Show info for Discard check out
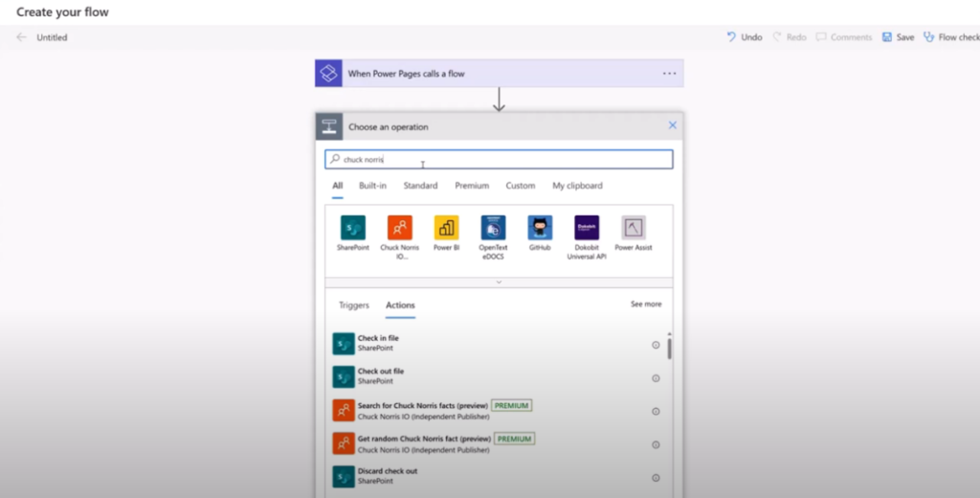Screen dimensions: 980x498 [656, 477]
